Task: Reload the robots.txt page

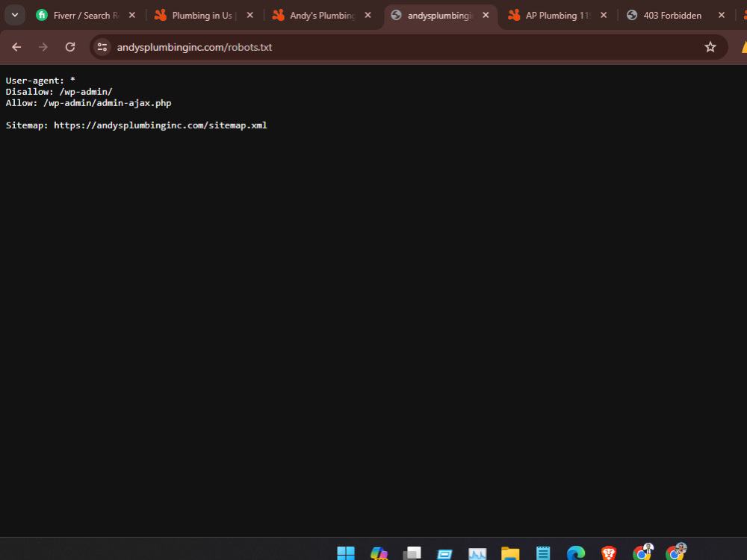Action: coord(70,47)
